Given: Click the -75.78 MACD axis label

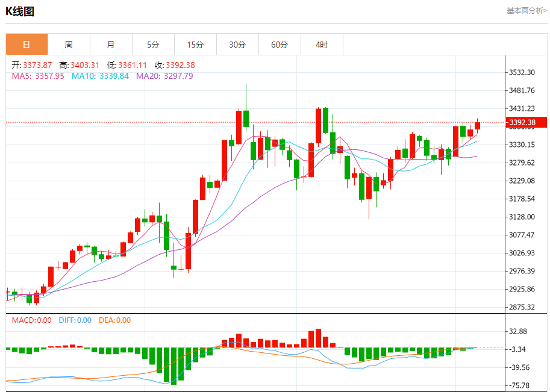Looking at the screenshot, I should (x=519, y=386).
